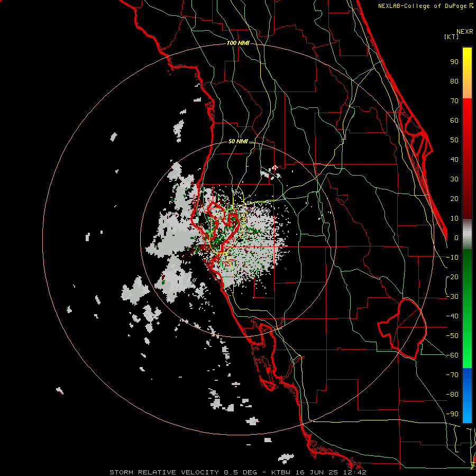Click the -50 scale value
Image resolution: width=476 pixels, height=476 pixels.
[x=452, y=336]
